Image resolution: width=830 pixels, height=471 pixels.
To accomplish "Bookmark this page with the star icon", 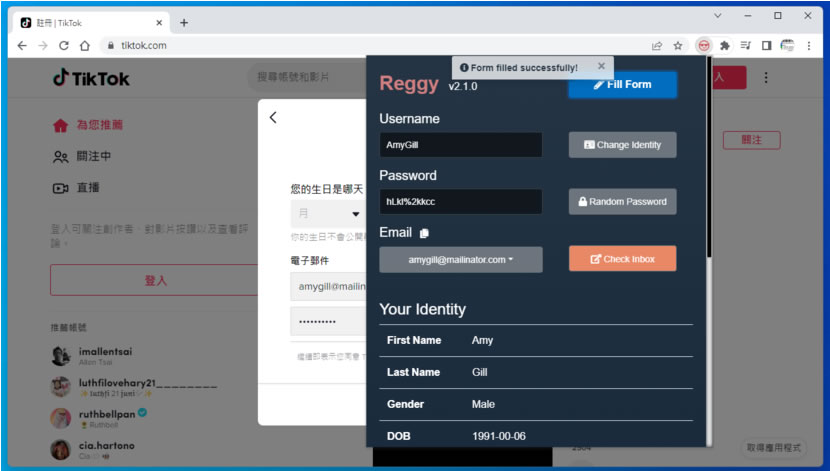I will click(x=678, y=45).
